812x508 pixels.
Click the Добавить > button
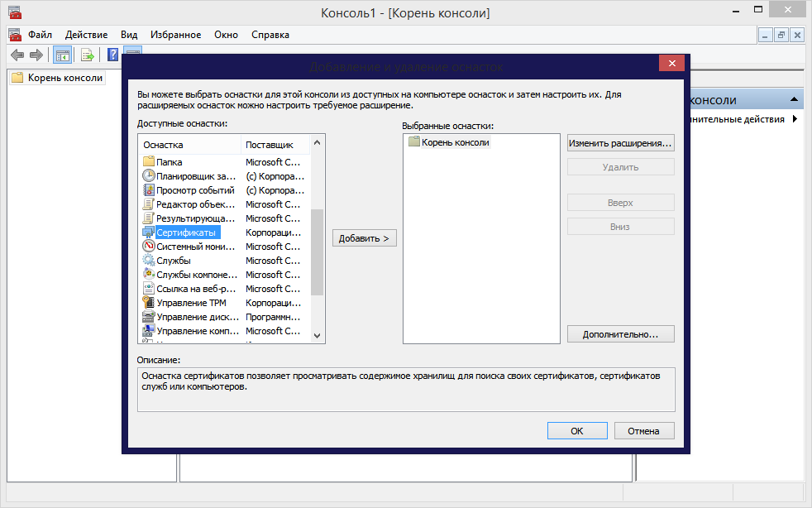click(x=364, y=238)
